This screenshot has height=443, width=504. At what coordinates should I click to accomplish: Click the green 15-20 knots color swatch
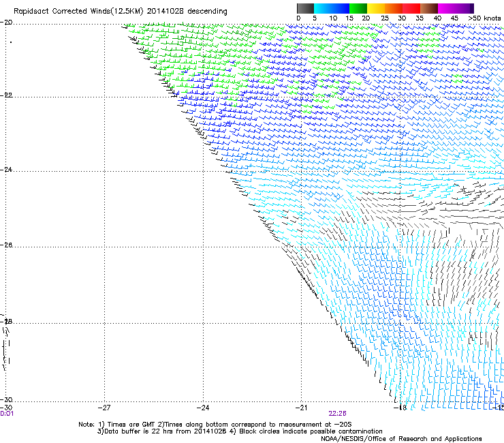click(x=358, y=8)
